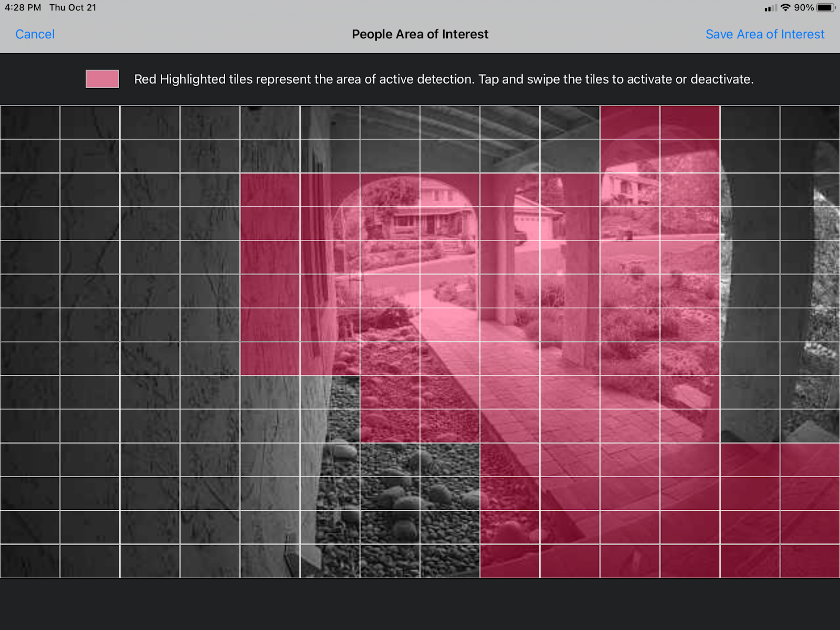Tap the Wi-Fi status icon
The height and width of the screenshot is (630, 840).
(x=785, y=7)
